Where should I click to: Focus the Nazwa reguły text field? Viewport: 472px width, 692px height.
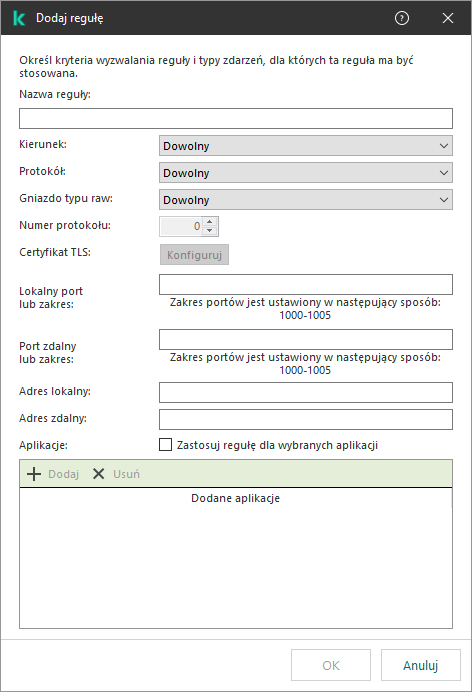point(236,118)
